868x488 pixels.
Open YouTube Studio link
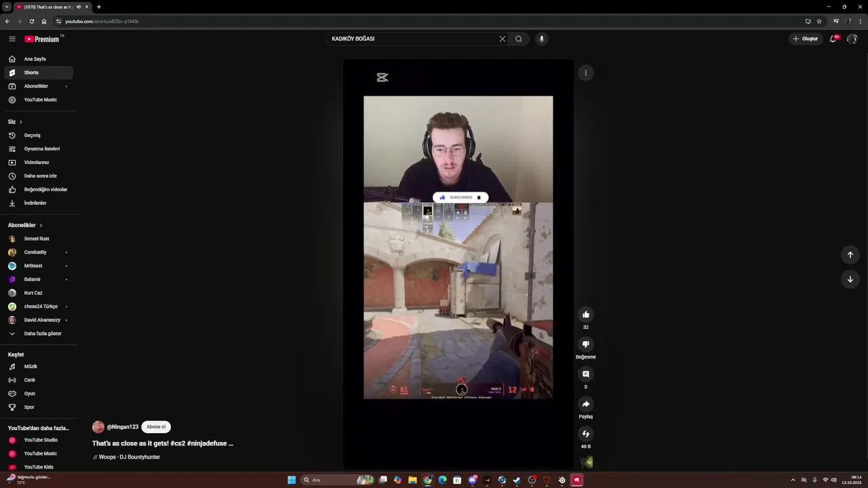[39, 440]
